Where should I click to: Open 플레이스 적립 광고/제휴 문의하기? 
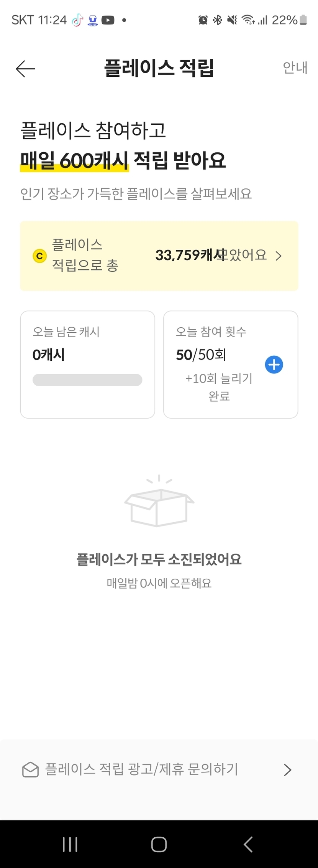point(142,769)
